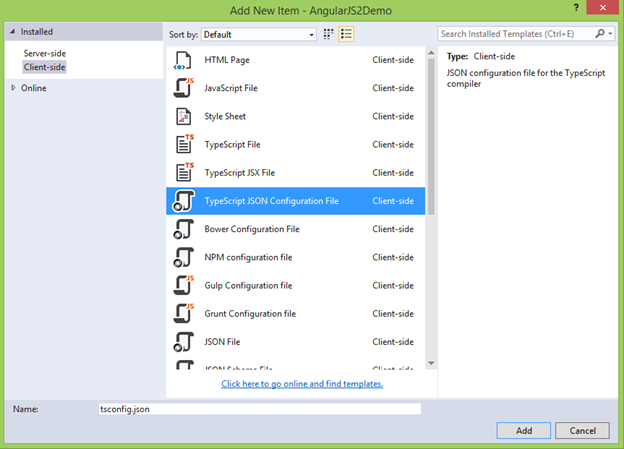Click the scrollbar down arrow
This screenshot has height=449, width=624.
point(431,363)
